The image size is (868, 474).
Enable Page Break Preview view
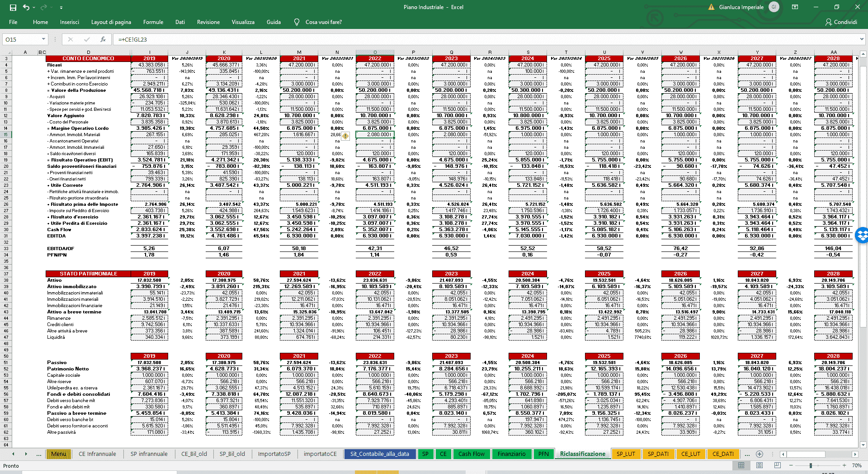777,465
